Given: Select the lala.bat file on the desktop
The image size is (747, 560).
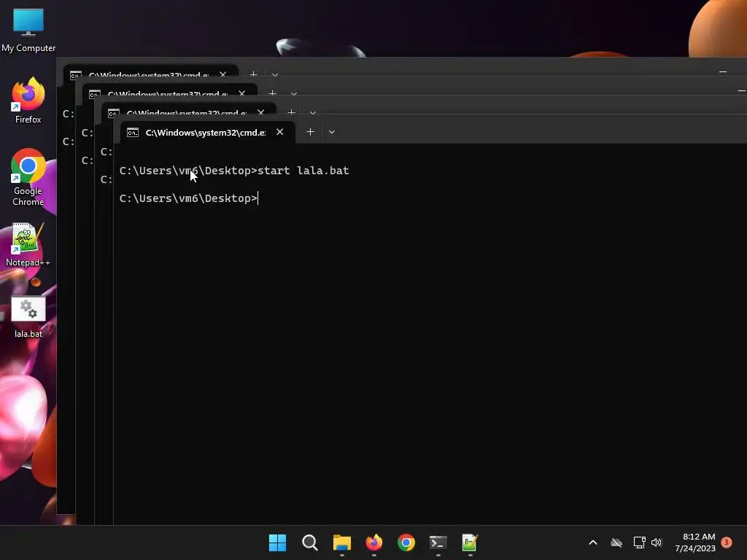Looking at the screenshot, I should point(28,316).
